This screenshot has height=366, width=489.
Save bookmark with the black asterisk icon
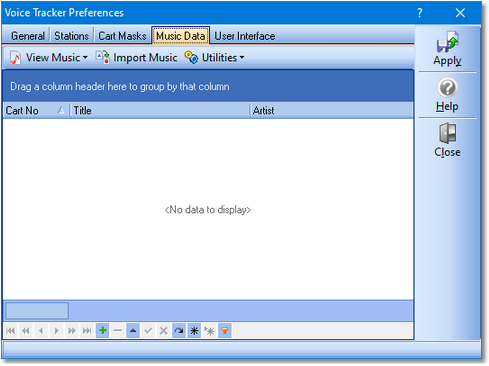point(194,331)
